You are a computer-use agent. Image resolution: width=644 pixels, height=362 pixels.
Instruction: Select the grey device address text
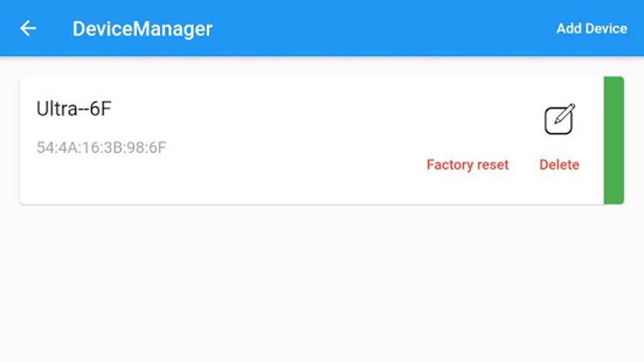click(101, 148)
